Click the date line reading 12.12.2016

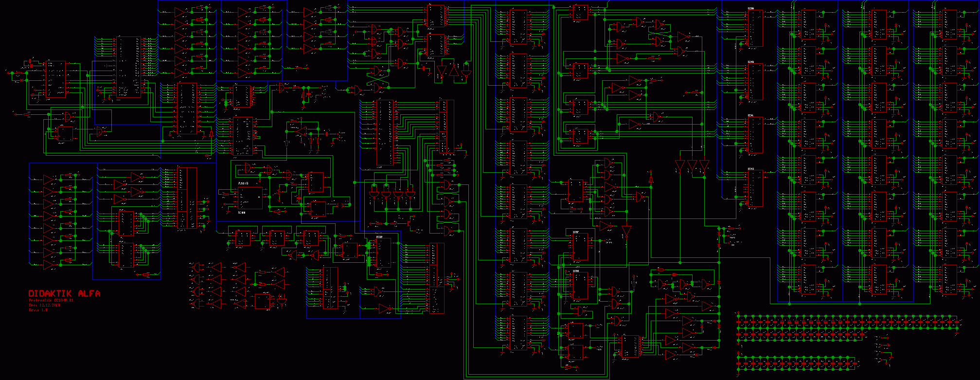tap(45, 305)
